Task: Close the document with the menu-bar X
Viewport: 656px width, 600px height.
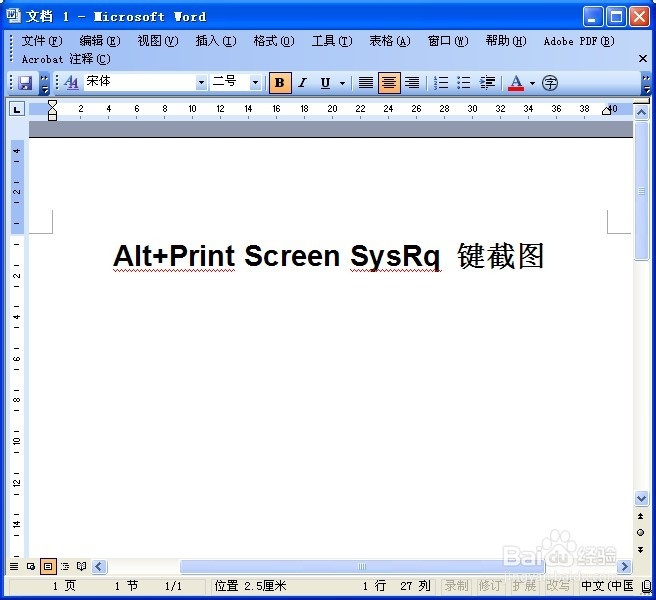Action: [643, 59]
